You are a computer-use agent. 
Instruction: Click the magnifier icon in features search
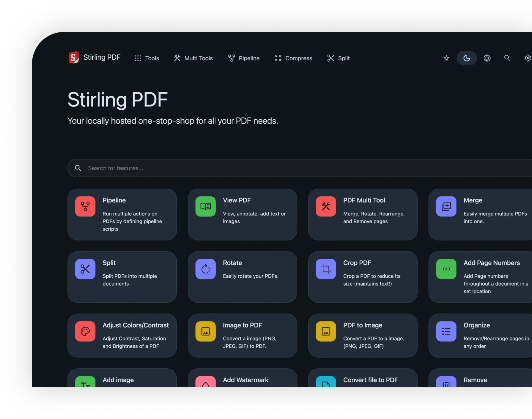78,168
